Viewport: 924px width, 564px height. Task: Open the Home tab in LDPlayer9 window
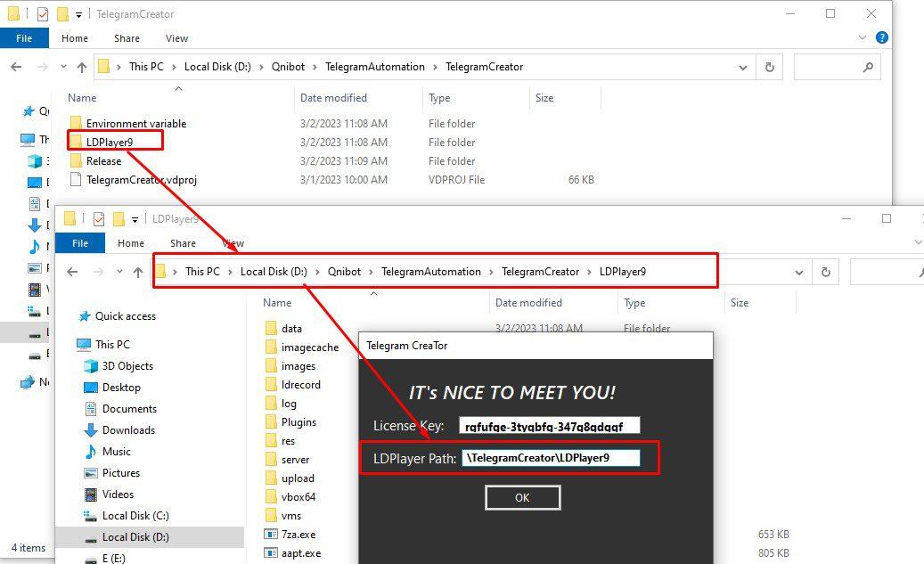[x=131, y=243]
